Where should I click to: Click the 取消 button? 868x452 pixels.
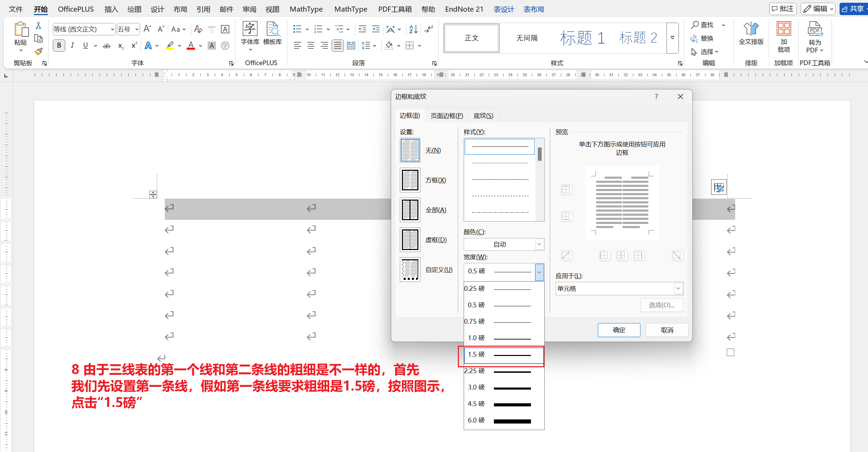coord(667,330)
